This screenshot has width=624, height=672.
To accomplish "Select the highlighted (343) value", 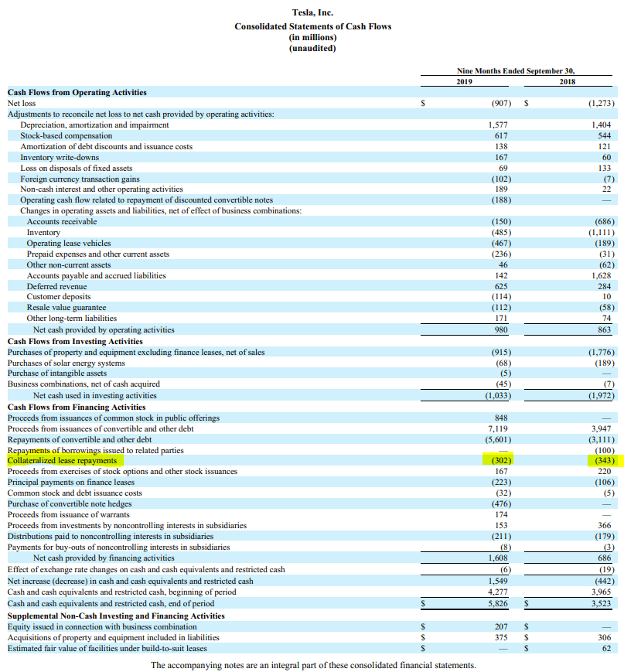I will tap(600, 461).
